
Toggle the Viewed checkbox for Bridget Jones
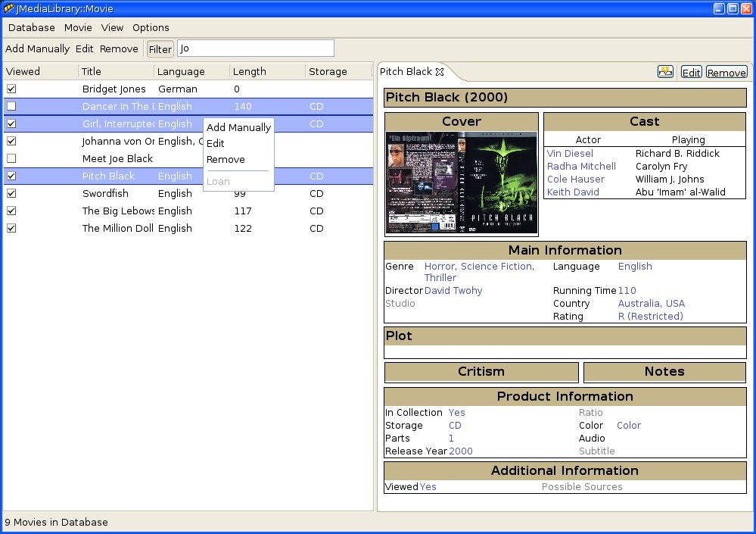click(x=11, y=89)
